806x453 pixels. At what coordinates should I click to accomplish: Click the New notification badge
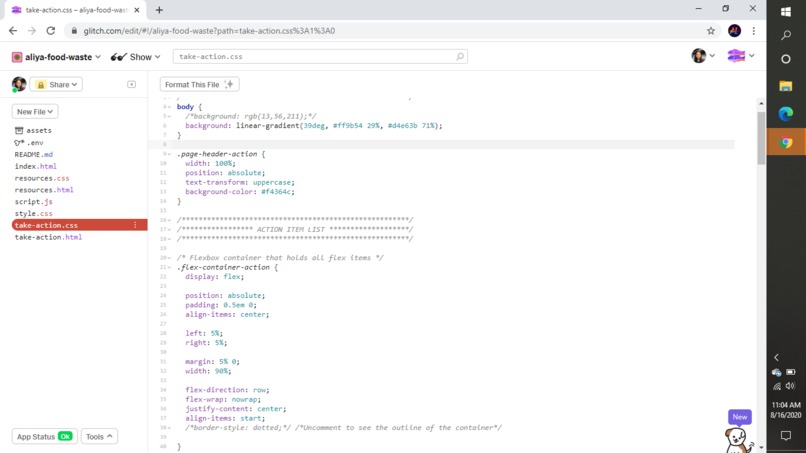click(x=740, y=417)
